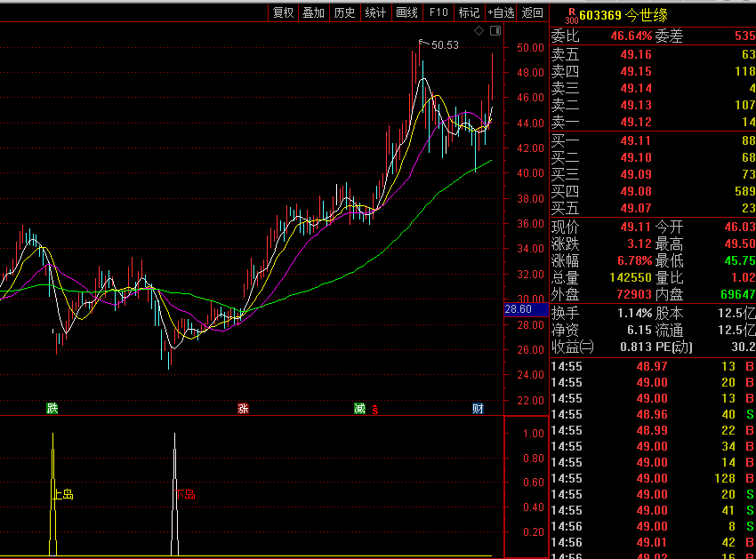Click the red S marker beside 减
The height and width of the screenshot is (559, 756).
point(375,410)
